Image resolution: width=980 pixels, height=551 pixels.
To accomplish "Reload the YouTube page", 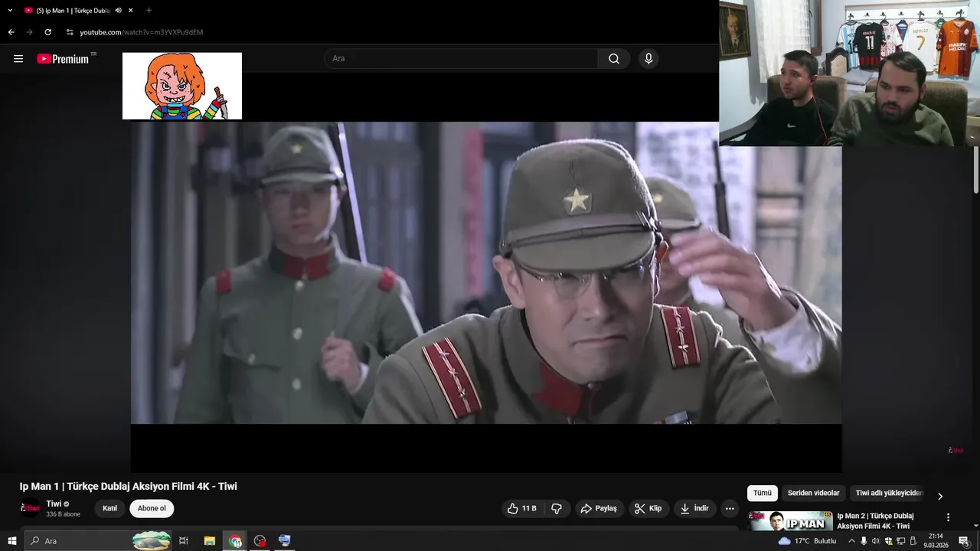I will [x=48, y=32].
